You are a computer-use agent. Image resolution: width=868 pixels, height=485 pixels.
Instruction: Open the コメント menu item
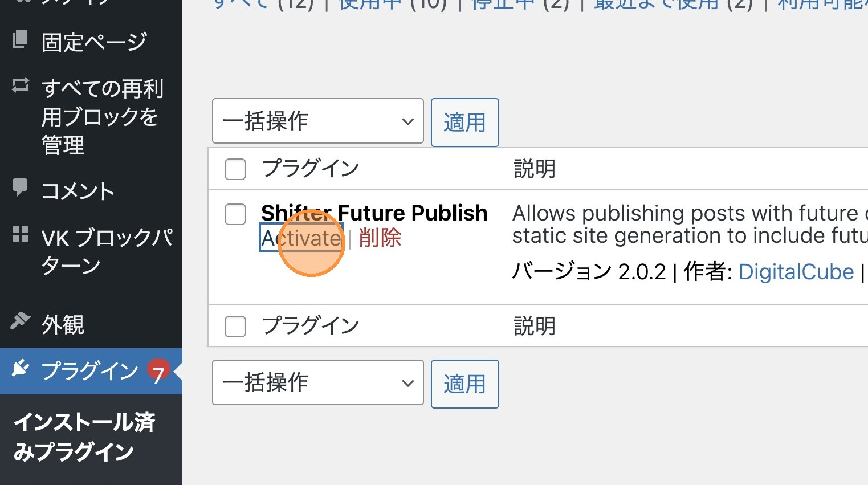coord(78,191)
